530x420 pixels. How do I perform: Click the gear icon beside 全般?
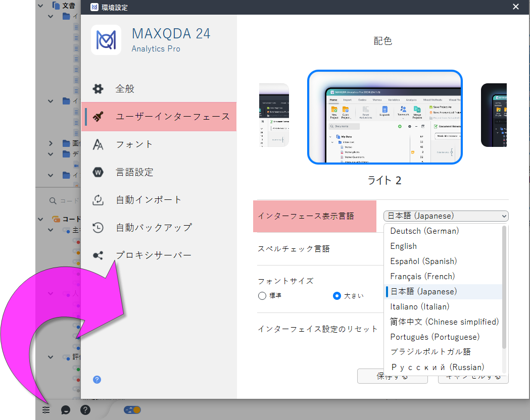pyautogui.click(x=98, y=89)
